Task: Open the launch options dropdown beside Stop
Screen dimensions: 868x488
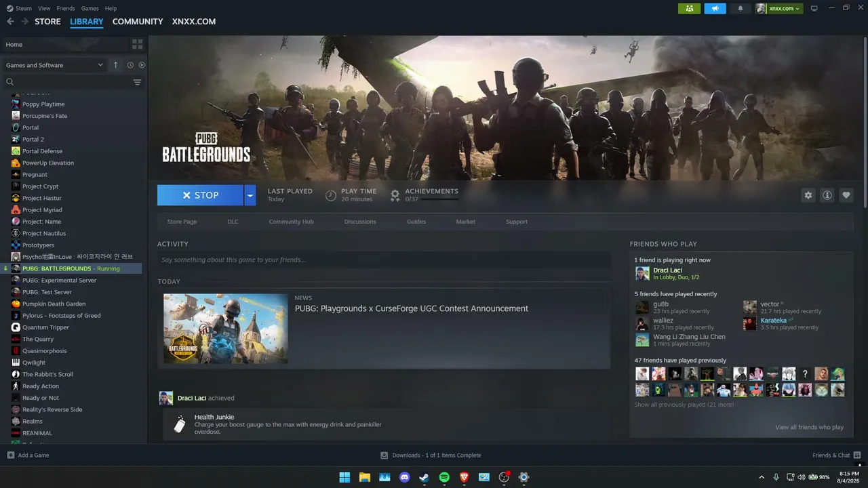Action: coord(250,195)
